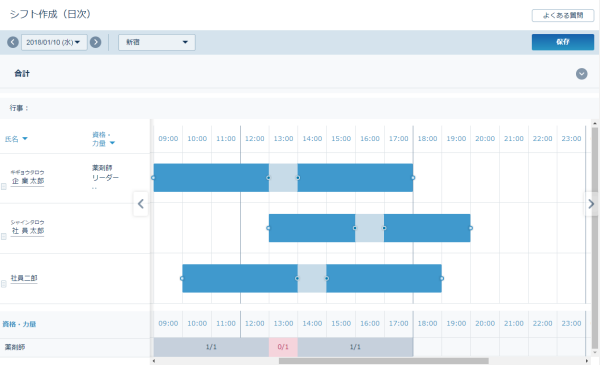Open the よくある質問 button

562,16
